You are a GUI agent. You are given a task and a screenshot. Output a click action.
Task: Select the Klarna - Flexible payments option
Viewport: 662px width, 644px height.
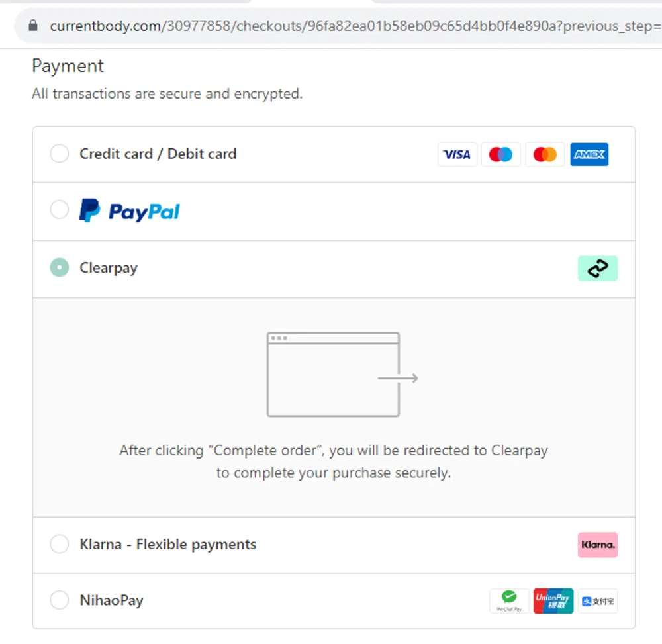[59, 544]
